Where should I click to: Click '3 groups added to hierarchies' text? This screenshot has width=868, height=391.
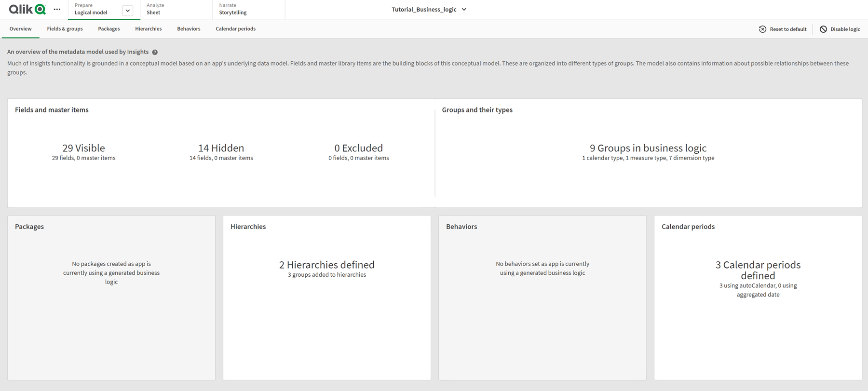[327, 275]
